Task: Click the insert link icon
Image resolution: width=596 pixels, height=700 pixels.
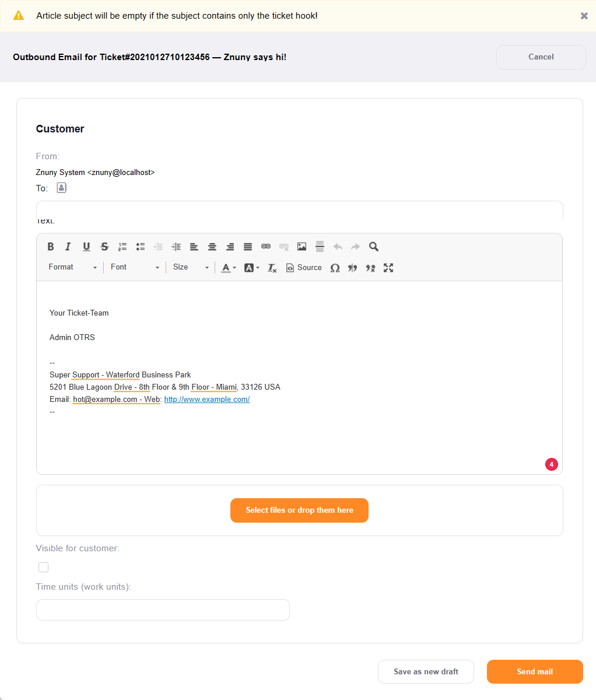Action: (266, 246)
